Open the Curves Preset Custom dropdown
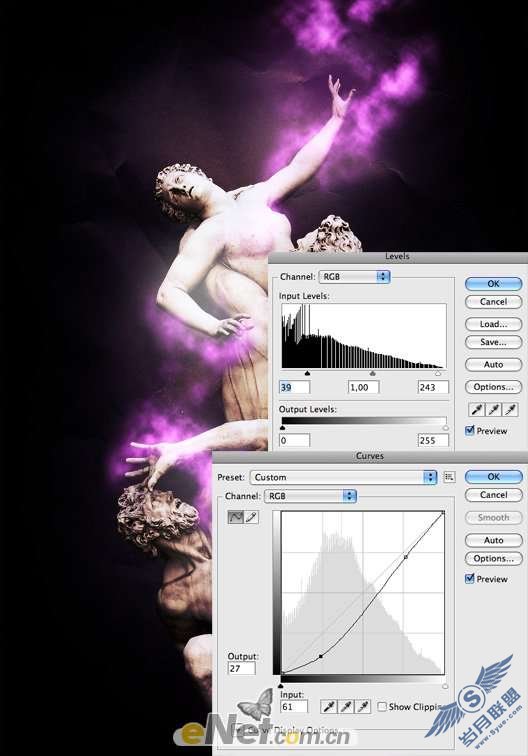This screenshot has height=756, width=528. [343, 477]
